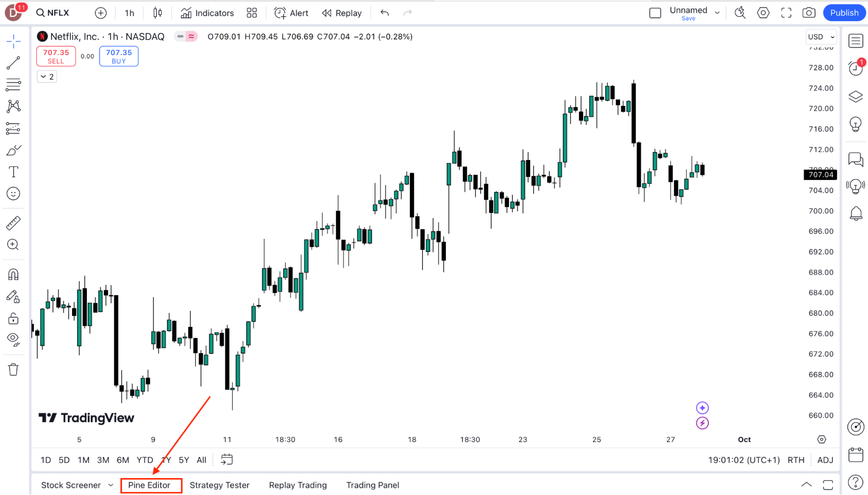Select the Text annotation tool

coord(13,172)
